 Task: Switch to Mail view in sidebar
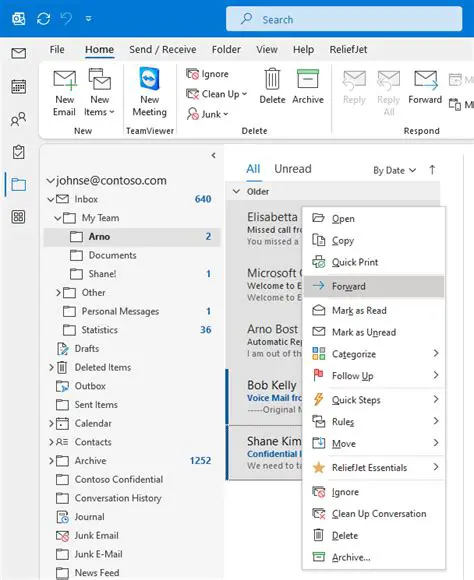click(x=19, y=54)
